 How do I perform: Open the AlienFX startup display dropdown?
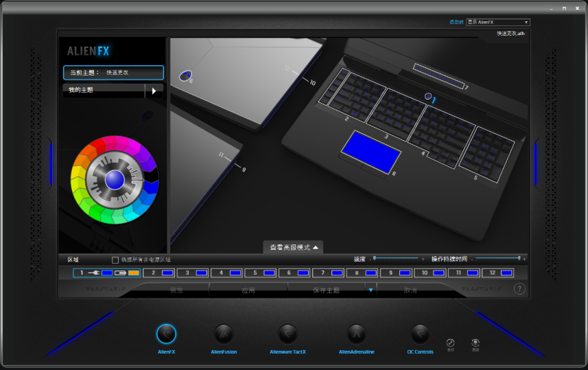tap(498, 22)
